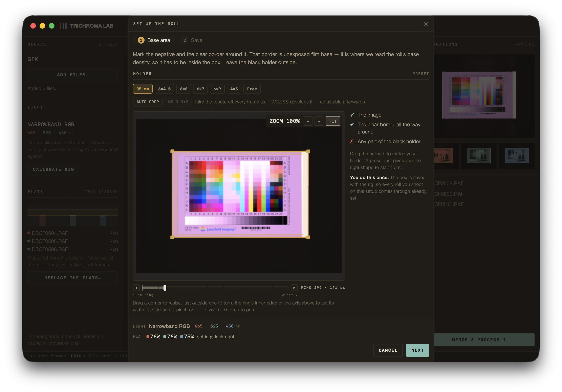
Task: Select the 6×4.5 holder preset
Action: 164,89
